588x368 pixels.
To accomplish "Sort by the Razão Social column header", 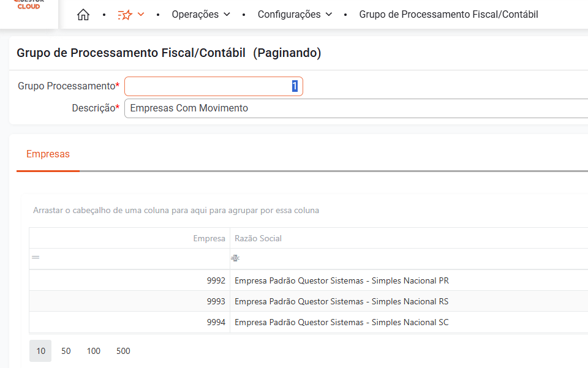I will 409,238.
